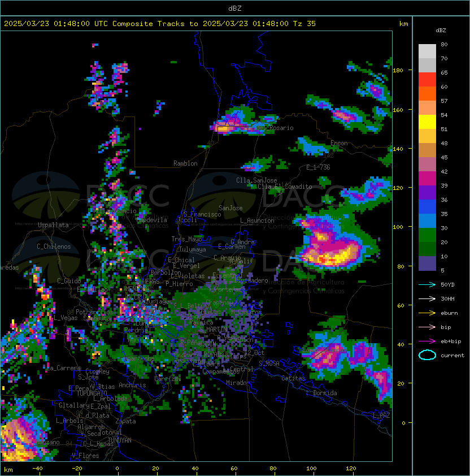The height and width of the screenshot is (476, 470).
Task: Click the 'SanJose' map label
Action: [x=230, y=208]
